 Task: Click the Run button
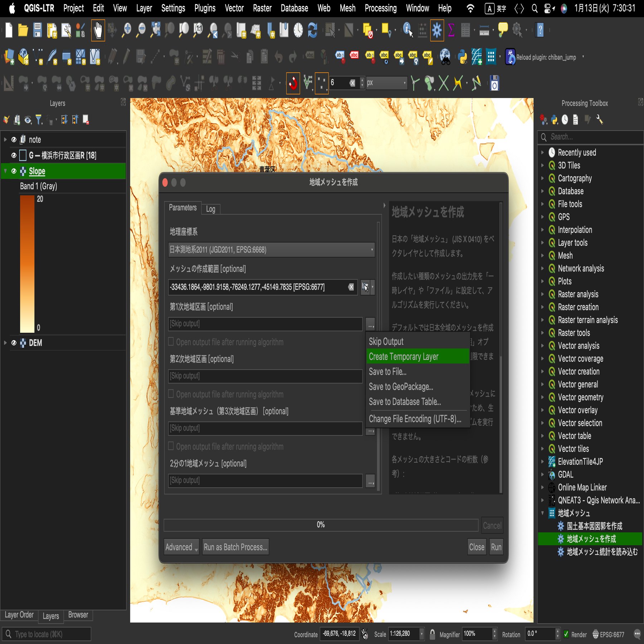pyautogui.click(x=496, y=547)
